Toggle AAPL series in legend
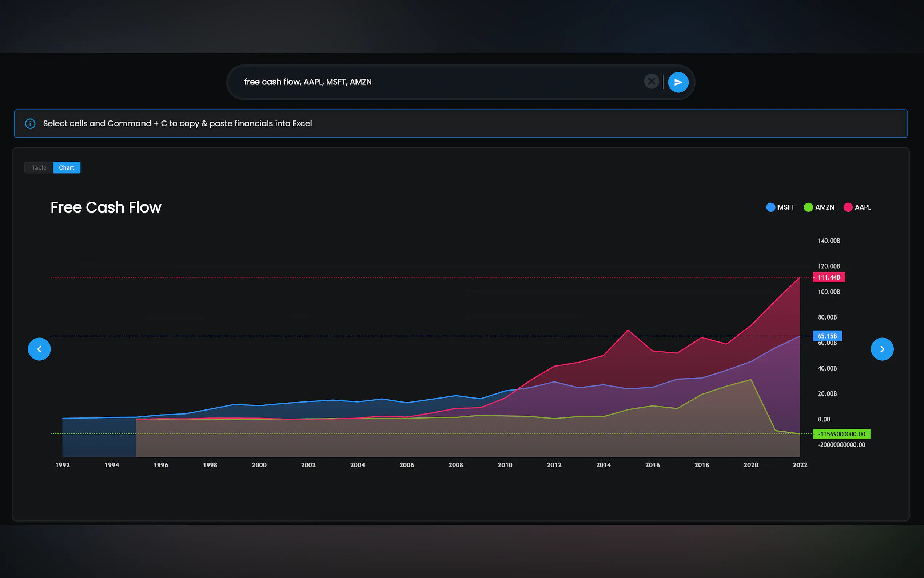 (863, 207)
